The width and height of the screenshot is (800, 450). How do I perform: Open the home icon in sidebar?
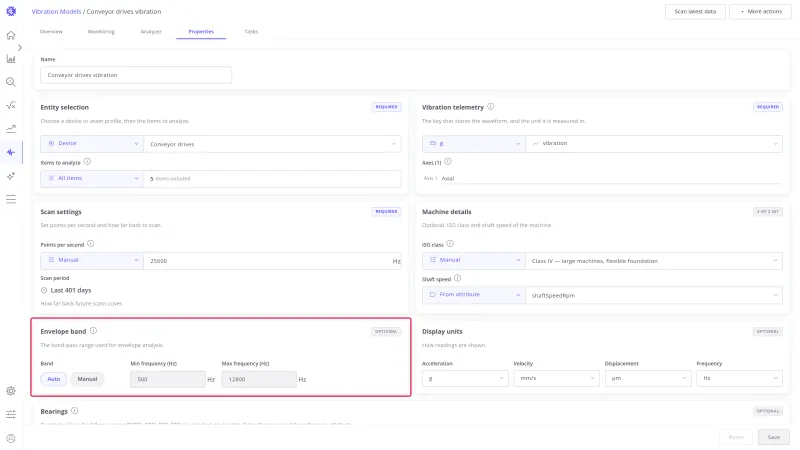tap(11, 35)
